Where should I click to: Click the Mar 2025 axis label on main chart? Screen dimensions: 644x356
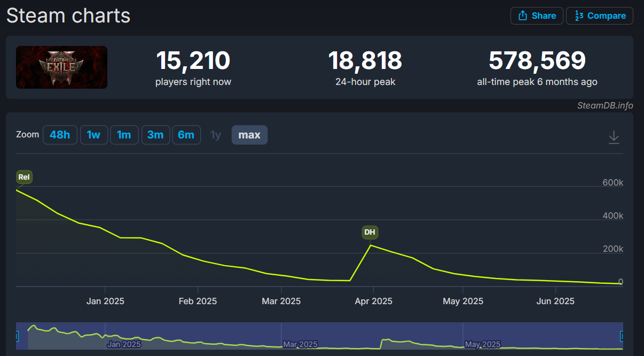click(281, 301)
